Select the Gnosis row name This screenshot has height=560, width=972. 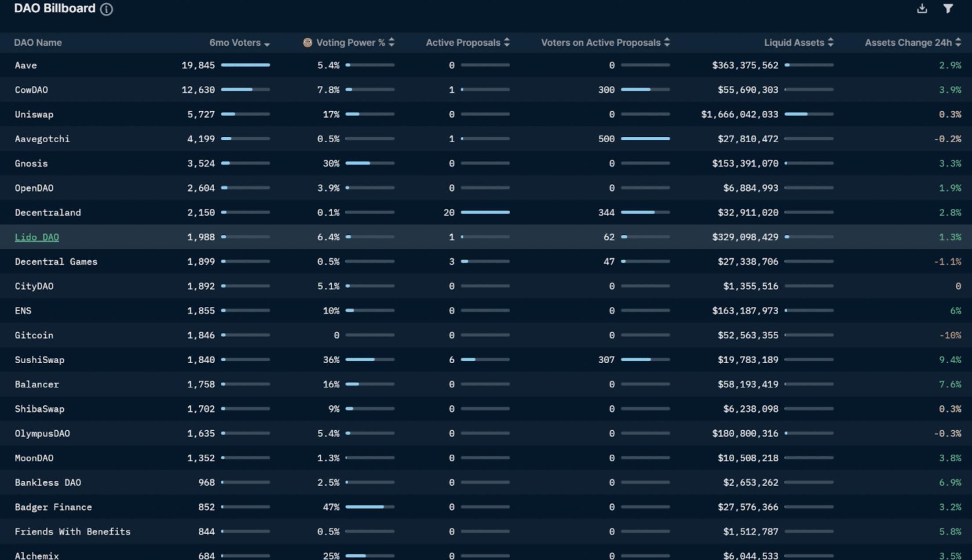[x=31, y=164]
